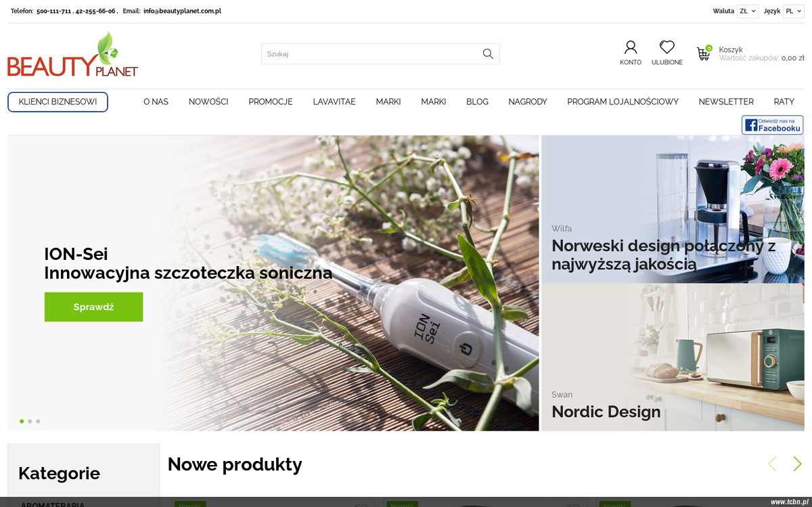Click the KLIENCI BIZNESOWI button
This screenshot has height=507, width=812.
(58, 102)
